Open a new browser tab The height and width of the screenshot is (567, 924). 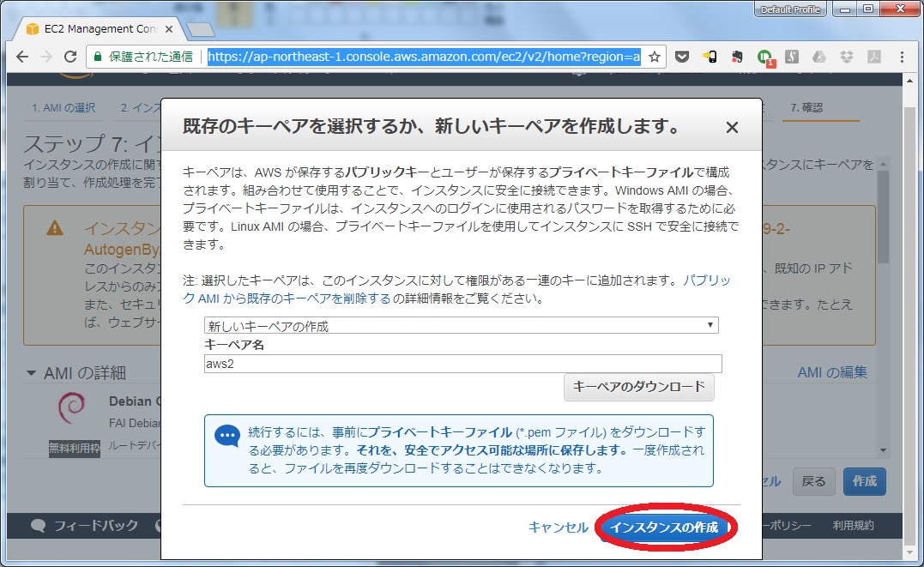201,29
